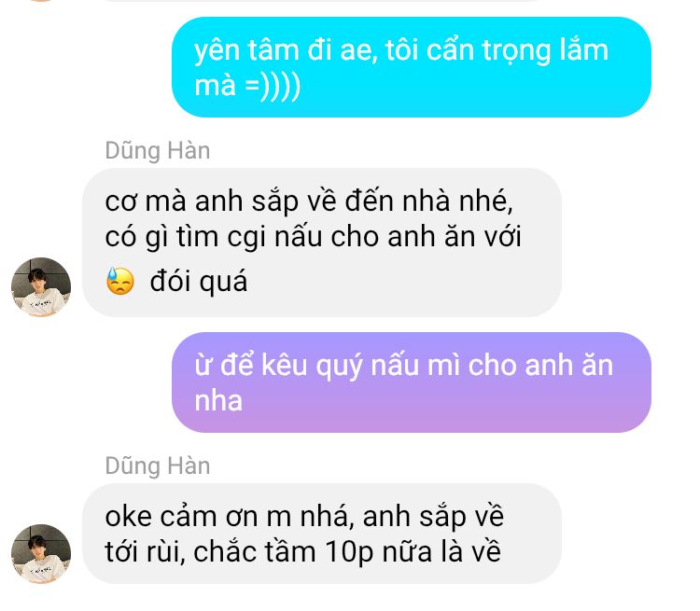Tap the tired sweating face emoji
700x611 pixels.
[x=120, y=281]
